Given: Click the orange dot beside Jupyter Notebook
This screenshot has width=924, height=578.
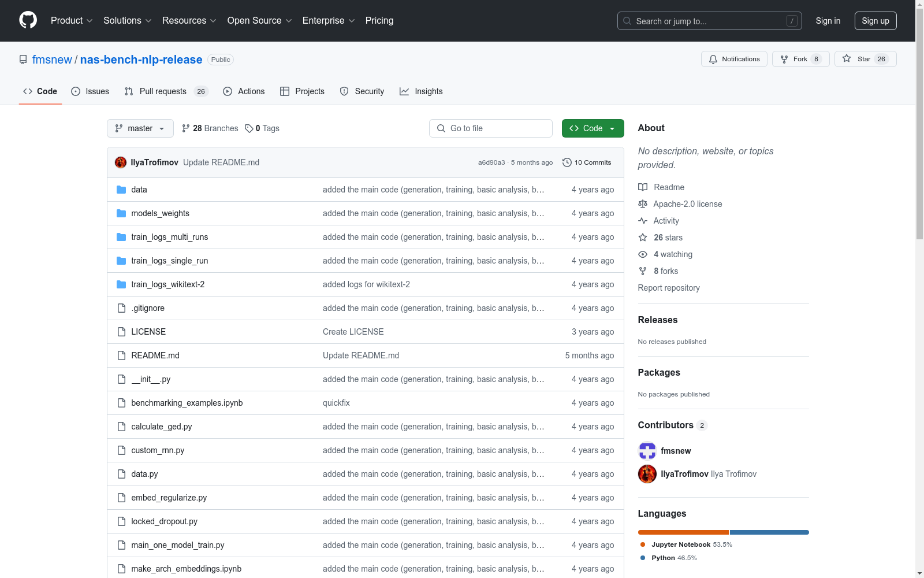Looking at the screenshot, I should (643, 544).
